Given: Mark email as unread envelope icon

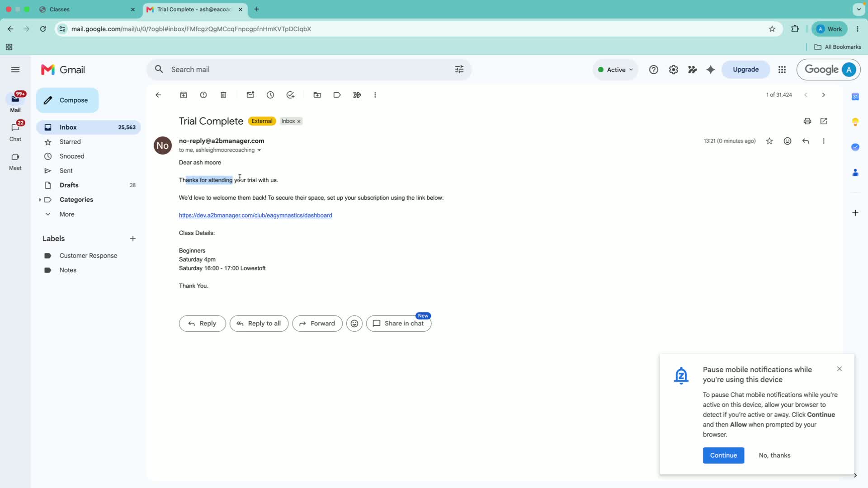Looking at the screenshot, I should [x=250, y=95].
